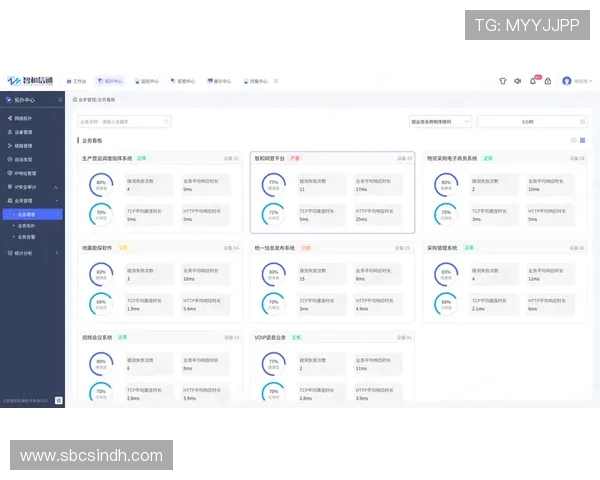Click the theme (shirt) icon in header

(x=503, y=81)
